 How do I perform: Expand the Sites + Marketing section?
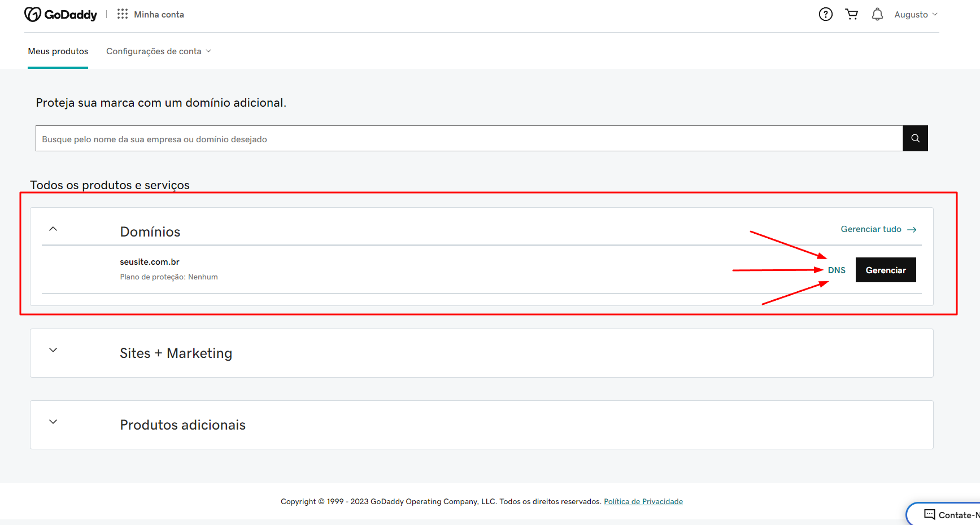point(53,350)
